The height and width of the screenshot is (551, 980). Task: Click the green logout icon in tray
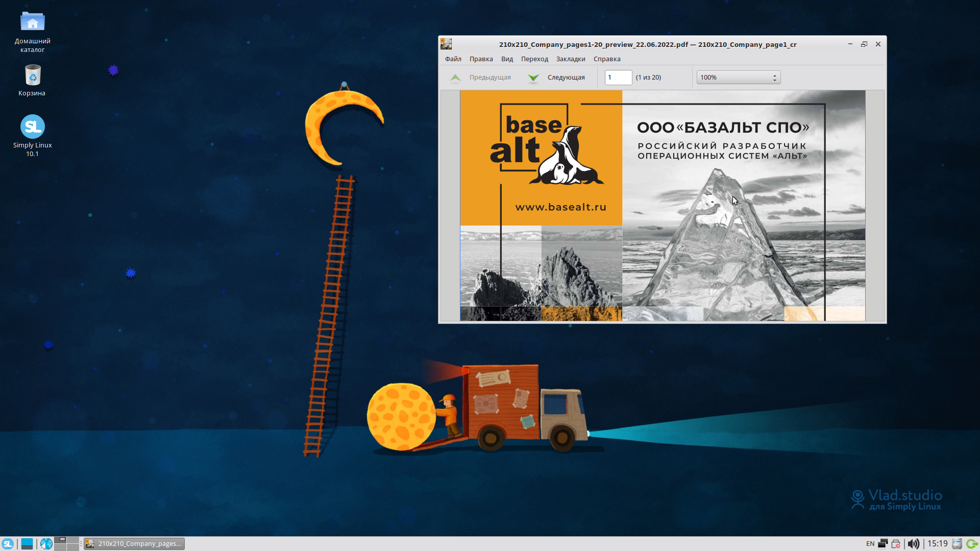973,543
